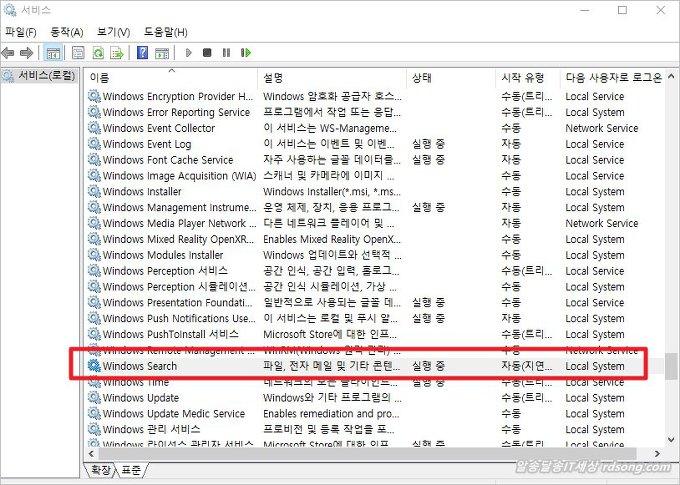Click gear icon of Windows PushToInstall 서비스
680x485 pixels.
94,334
